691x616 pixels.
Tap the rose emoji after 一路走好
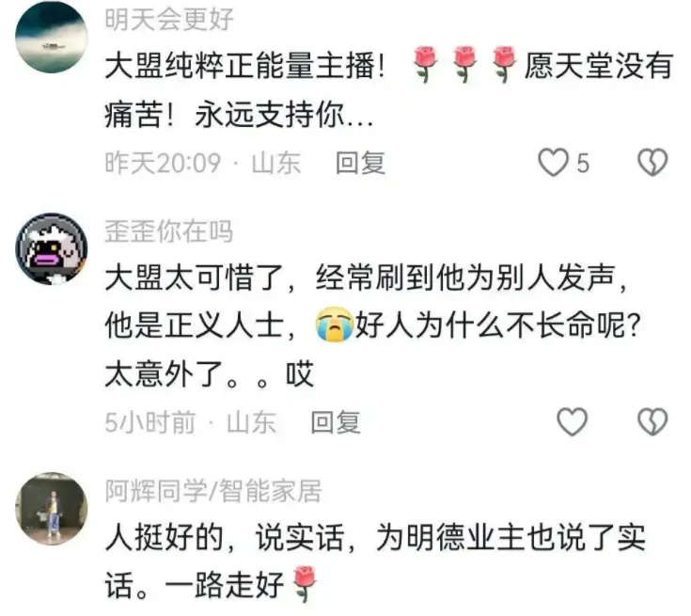point(305,584)
